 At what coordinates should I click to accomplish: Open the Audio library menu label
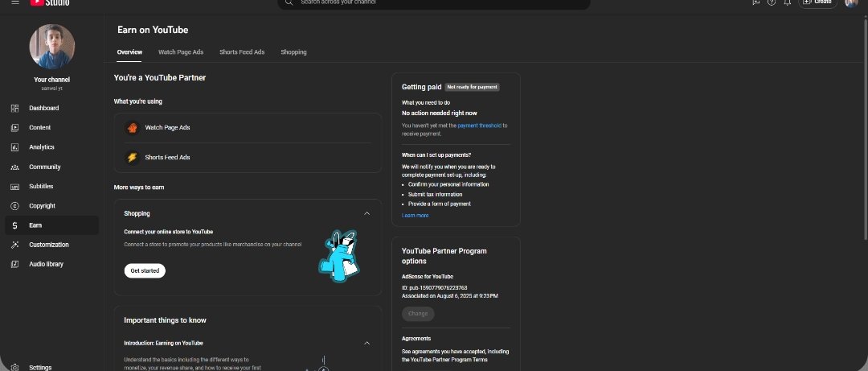tap(46, 264)
